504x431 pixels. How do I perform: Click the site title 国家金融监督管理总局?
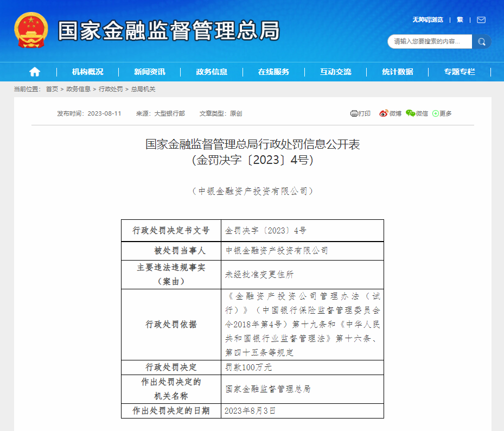pos(169,31)
